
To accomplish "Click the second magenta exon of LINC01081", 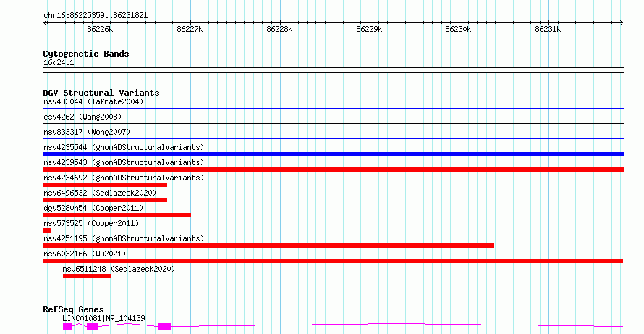I will click(x=93, y=327).
